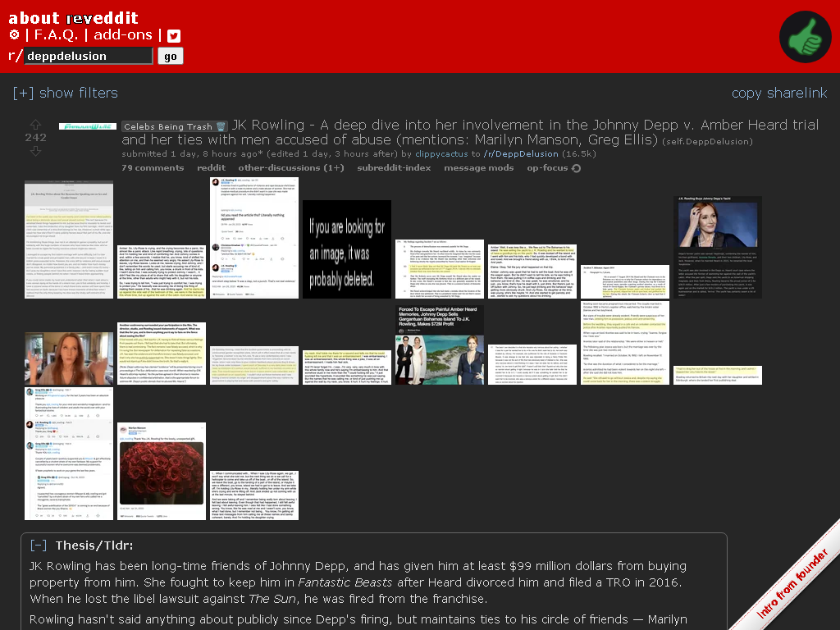Open the settings gear icon in header
This screenshot has height=630, width=840.
(x=15, y=34)
